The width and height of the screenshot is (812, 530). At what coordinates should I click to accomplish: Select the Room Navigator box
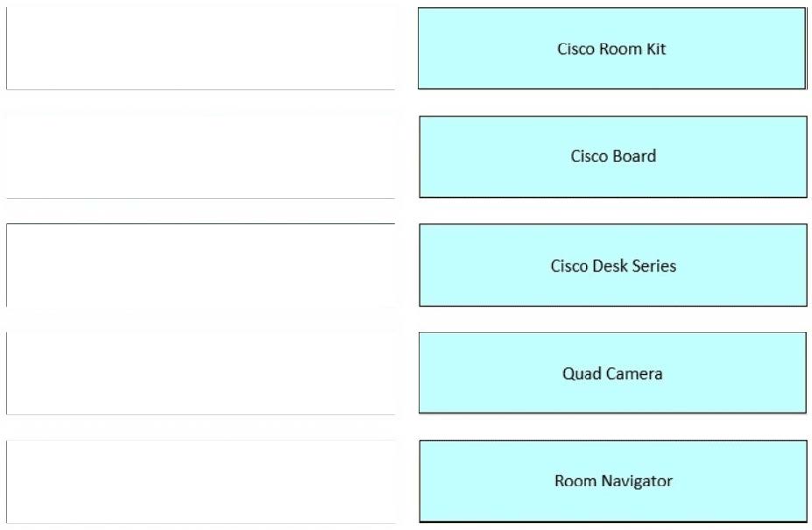point(612,481)
